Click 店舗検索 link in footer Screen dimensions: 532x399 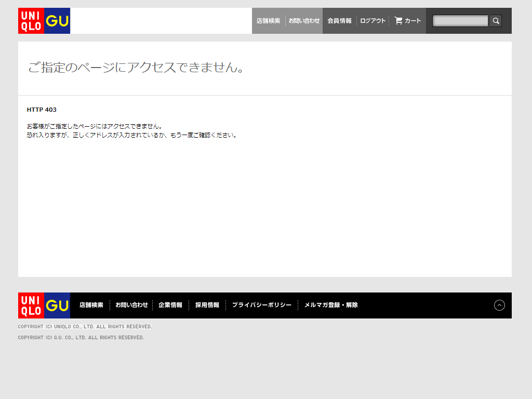pyautogui.click(x=91, y=305)
